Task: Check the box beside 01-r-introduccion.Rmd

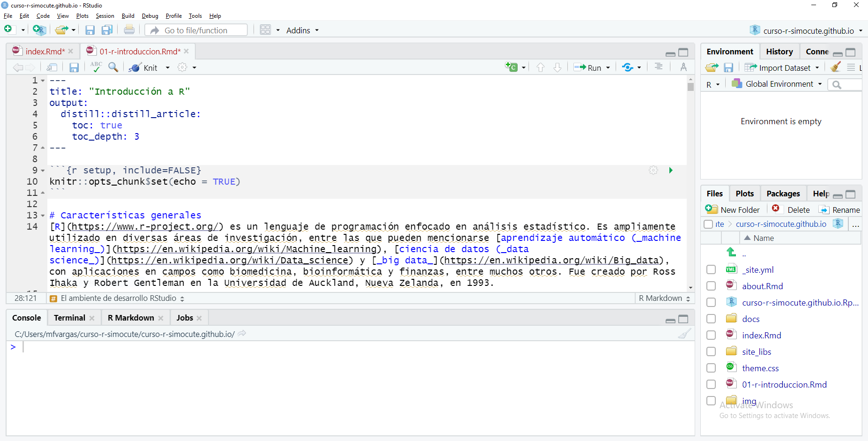Action: (711, 384)
